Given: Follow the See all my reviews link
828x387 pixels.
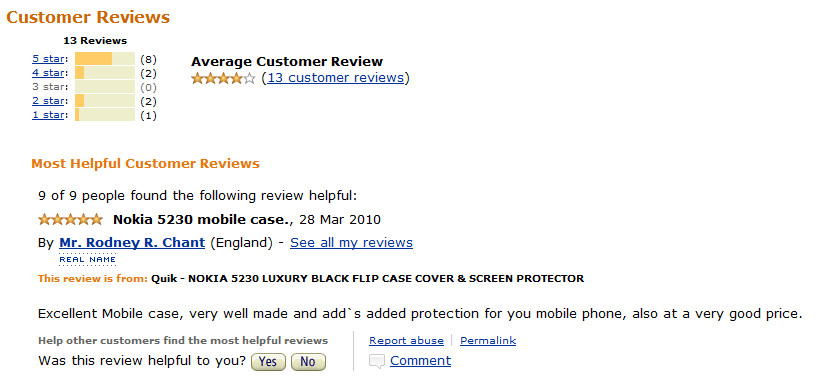Looking at the screenshot, I should (x=352, y=243).
